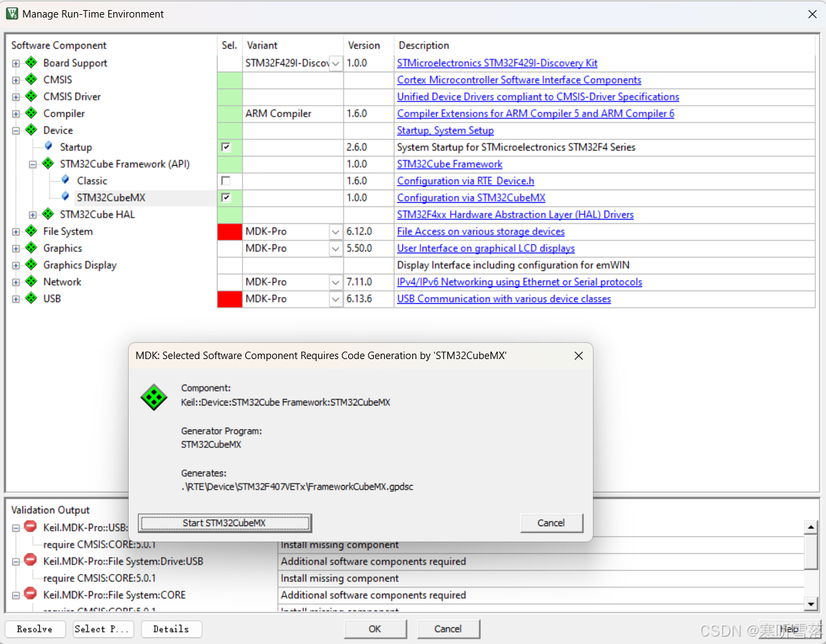This screenshot has width=826, height=644.
Task: Click the CMSIS component diamond icon
Action: click(31, 79)
